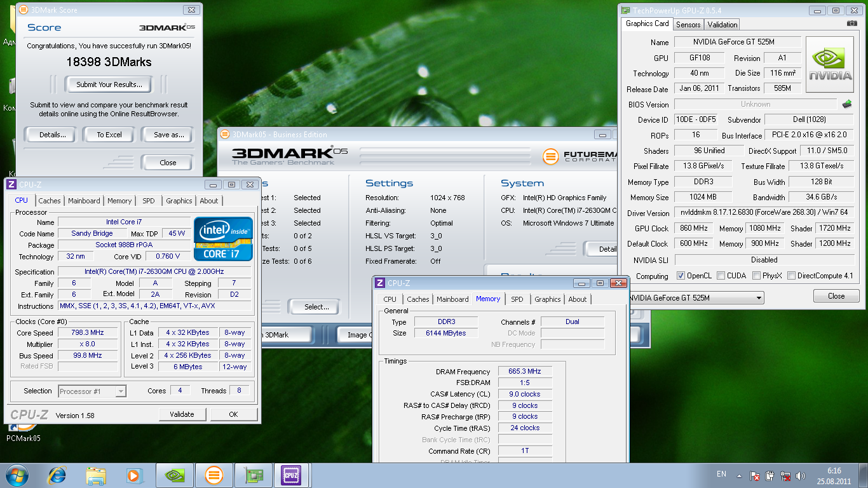Click the 18398 3DMarks score text
Viewport: 868px width, 488px height.
[x=109, y=62]
